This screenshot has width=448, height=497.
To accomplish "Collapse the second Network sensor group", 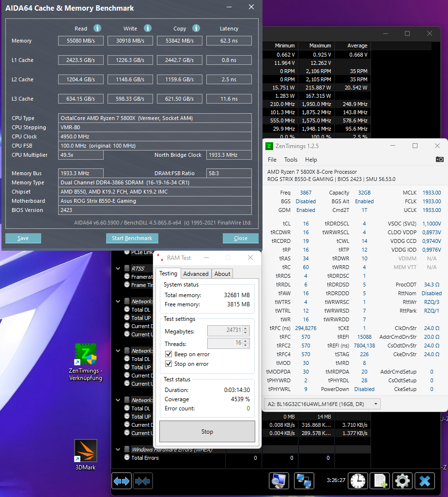I will (x=118, y=351).
